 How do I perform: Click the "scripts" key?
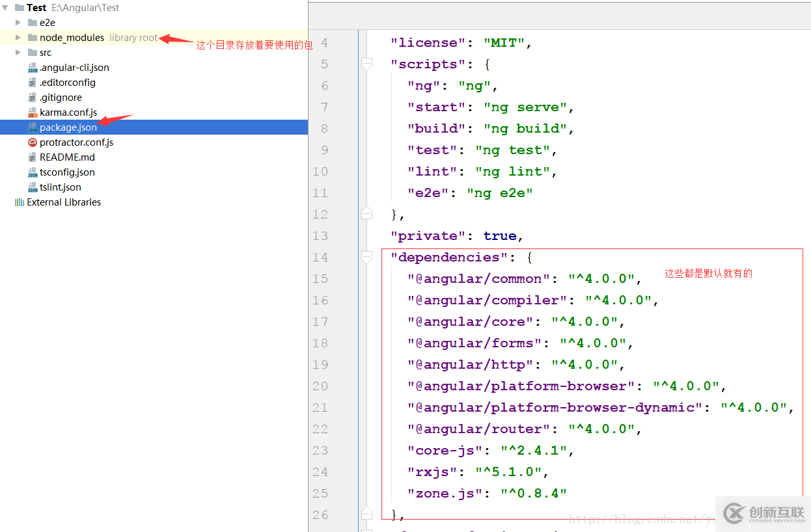(x=428, y=64)
